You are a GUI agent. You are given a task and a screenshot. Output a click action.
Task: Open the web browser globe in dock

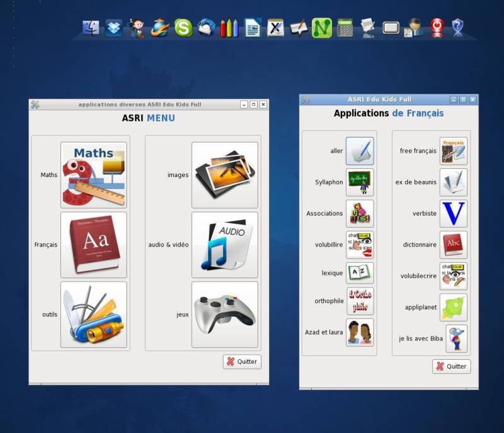click(160, 28)
